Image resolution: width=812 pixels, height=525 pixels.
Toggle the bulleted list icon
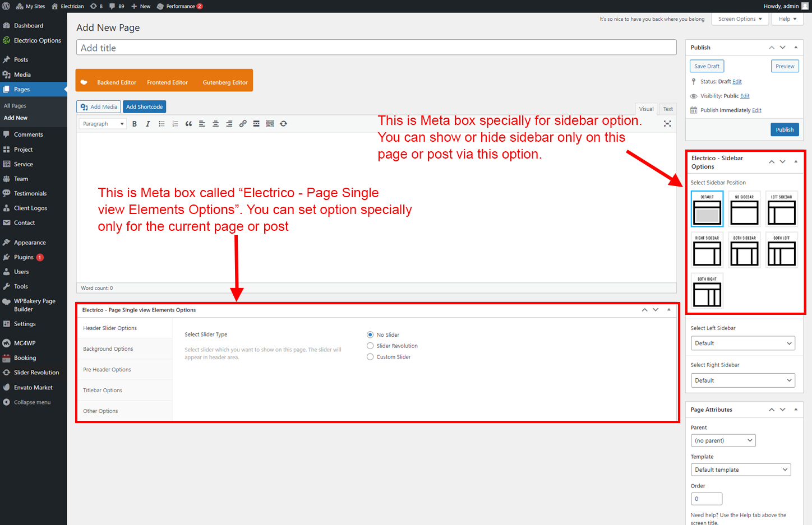(x=162, y=124)
